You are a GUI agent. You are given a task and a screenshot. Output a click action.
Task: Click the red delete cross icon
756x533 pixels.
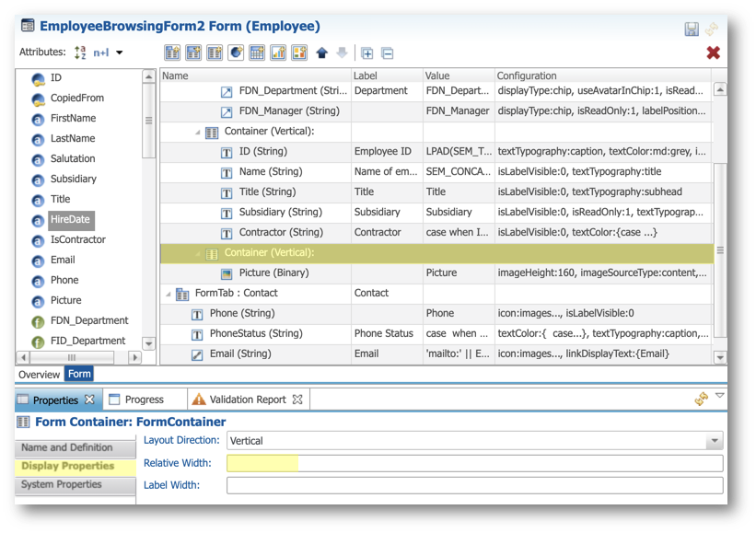pyautogui.click(x=714, y=52)
